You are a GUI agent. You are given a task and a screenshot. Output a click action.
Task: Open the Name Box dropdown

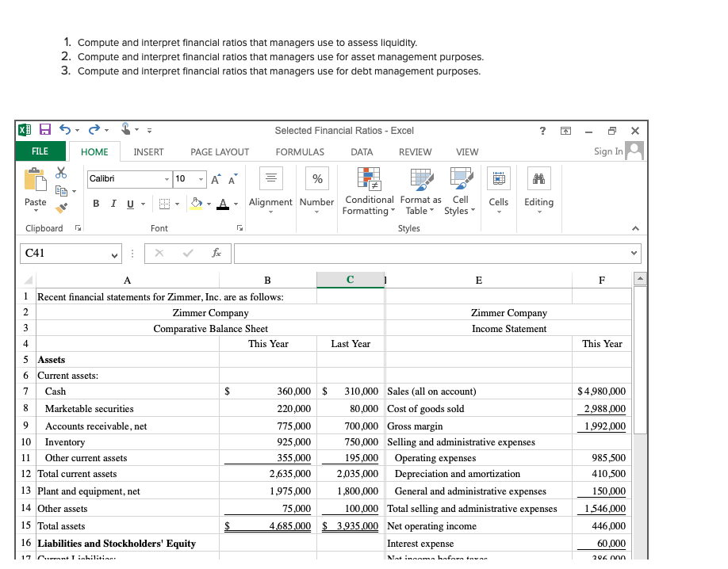pyautogui.click(x=114, y=255)
